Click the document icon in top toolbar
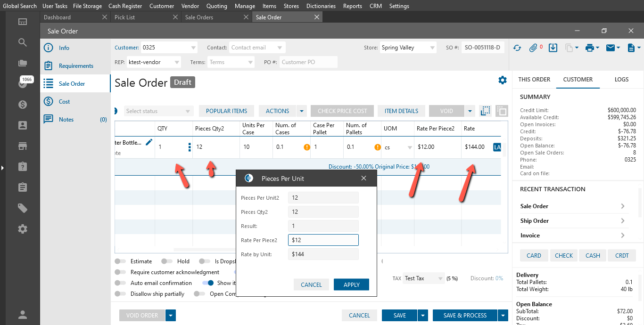644x325 pixels. (x=631, y=48)
